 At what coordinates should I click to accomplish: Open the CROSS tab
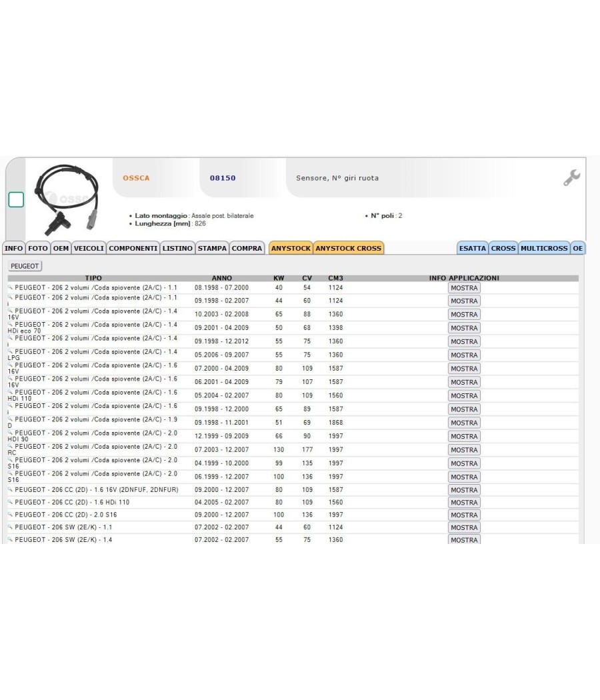point(503,248)
